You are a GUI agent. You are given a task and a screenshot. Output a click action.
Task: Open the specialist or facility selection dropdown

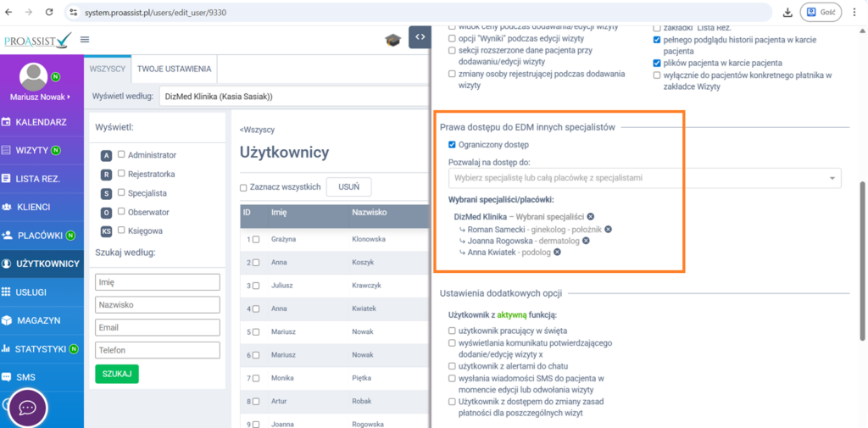click(644, 178)
